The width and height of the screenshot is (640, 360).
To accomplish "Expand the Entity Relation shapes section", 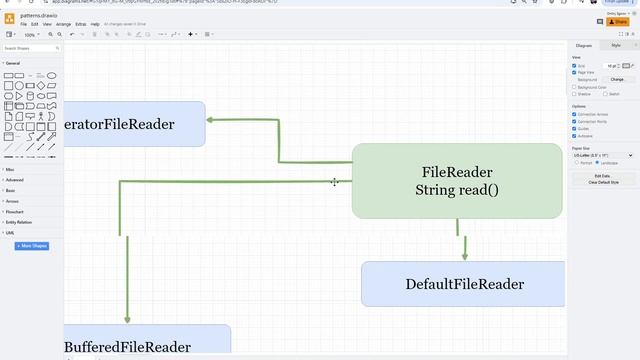I will pos(18,222).
